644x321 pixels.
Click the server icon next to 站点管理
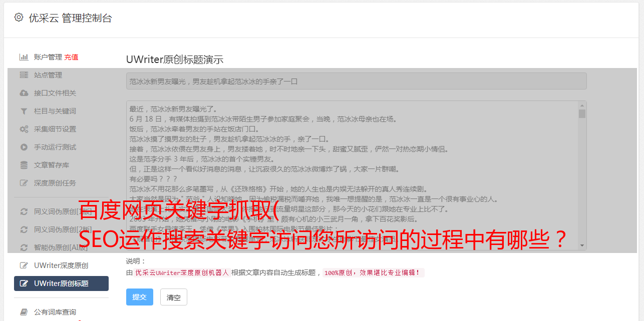[24, 75]
